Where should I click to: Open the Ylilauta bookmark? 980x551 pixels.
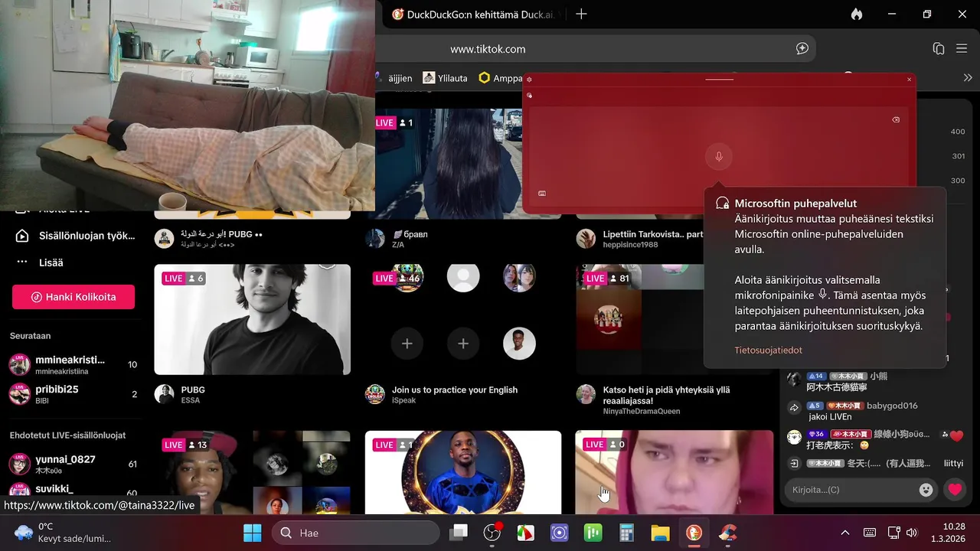pos(445,78)
